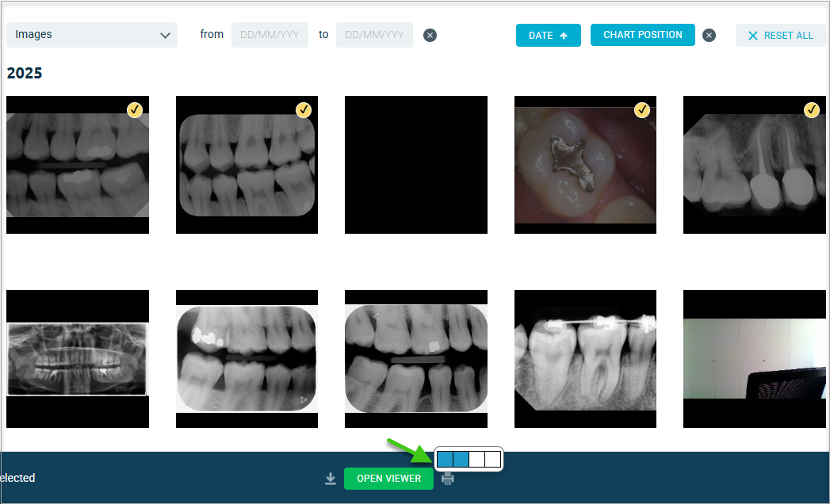Select the office chair photo thumbnail
Viewport: 830px width, 504px height.
click(755, 359)
